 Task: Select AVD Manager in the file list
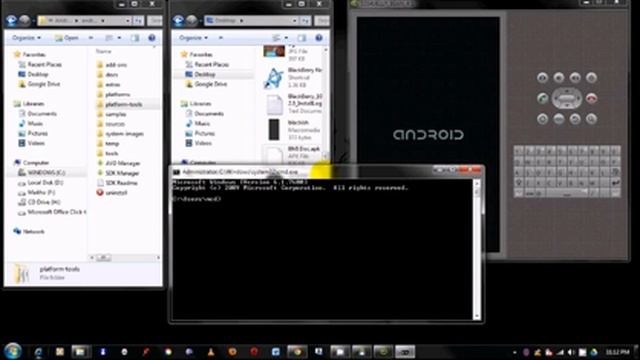tap(118, 163)
